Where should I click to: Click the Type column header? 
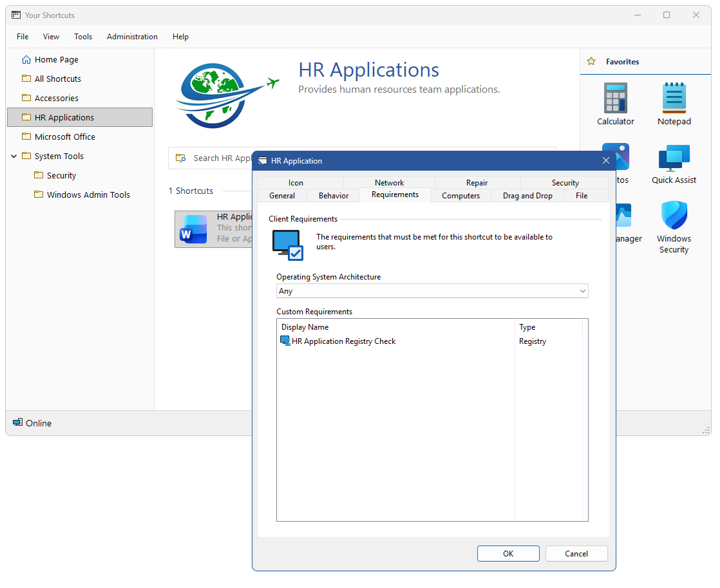coord(527,327)
